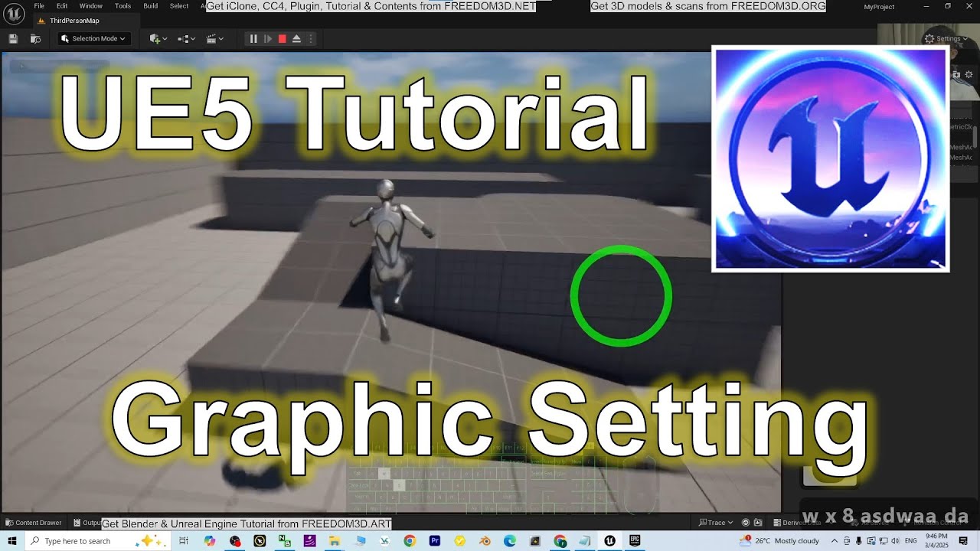Open the weather widget showing 26°C
Viewport: 980px width, 551px height.
tap(779, 541)
